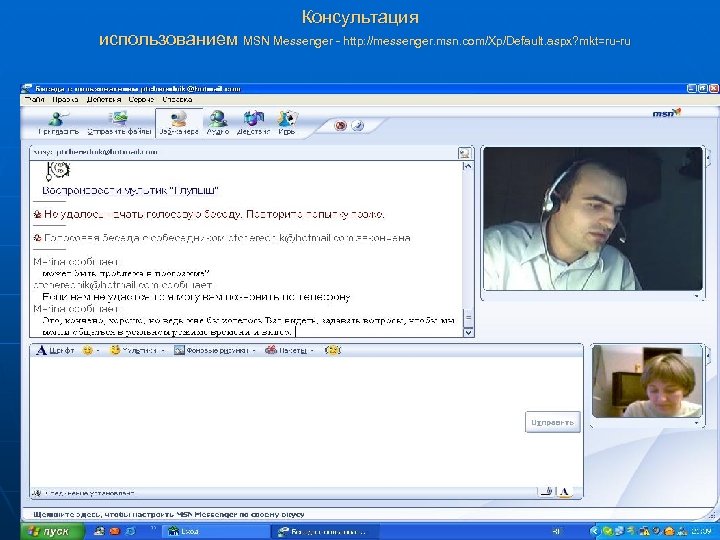Expand the Мультики (Winks) dropdown
This screenshot has height=540, width=720.
point(163,351)
